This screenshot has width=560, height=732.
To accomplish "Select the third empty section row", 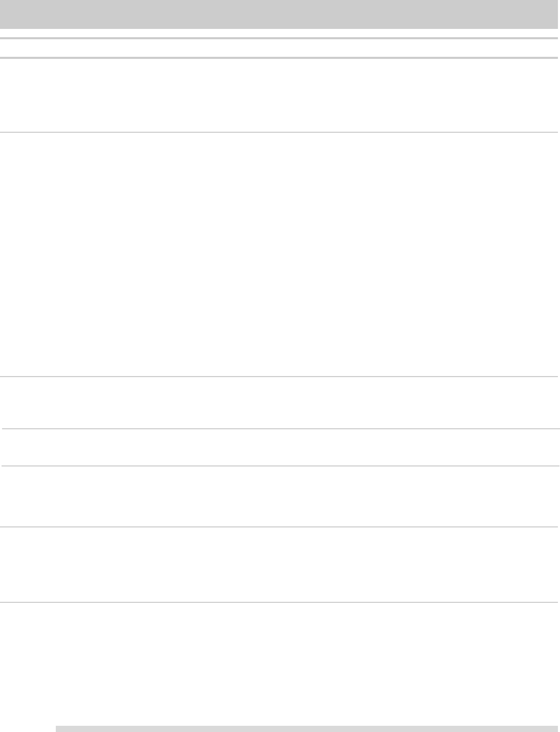I will click(x=279, y=402).
